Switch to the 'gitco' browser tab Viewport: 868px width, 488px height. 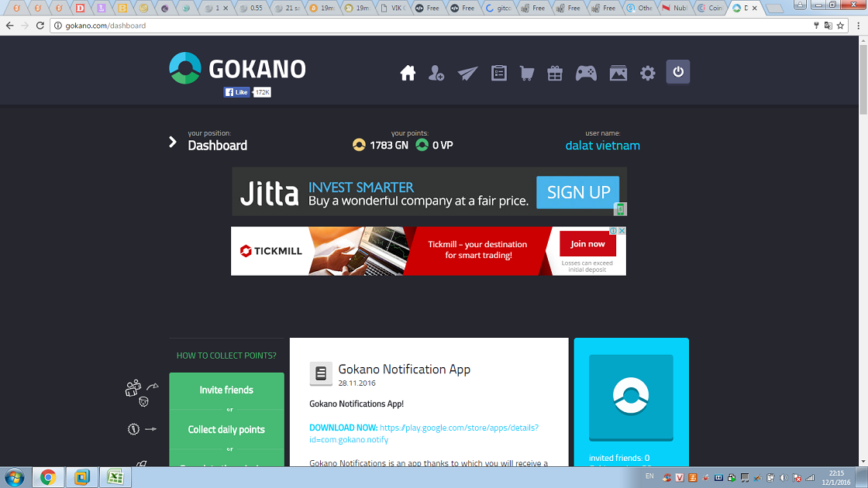pyautogui.click(x=500, y=9)
